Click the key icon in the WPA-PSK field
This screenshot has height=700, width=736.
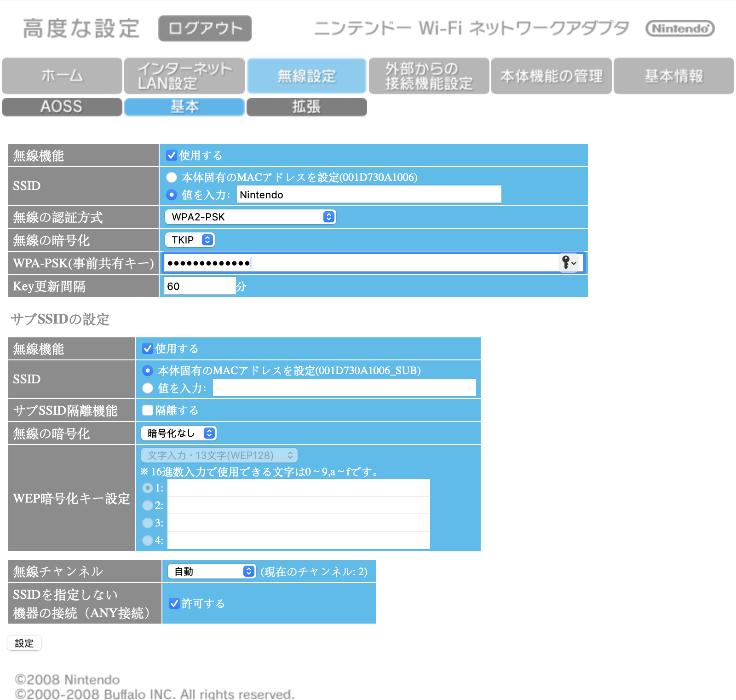coord(569,263)
